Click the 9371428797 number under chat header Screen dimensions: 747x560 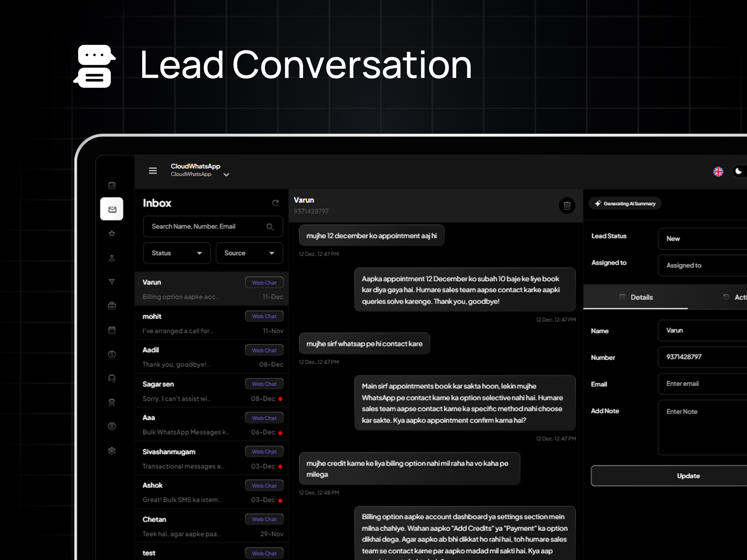(311, 211)
